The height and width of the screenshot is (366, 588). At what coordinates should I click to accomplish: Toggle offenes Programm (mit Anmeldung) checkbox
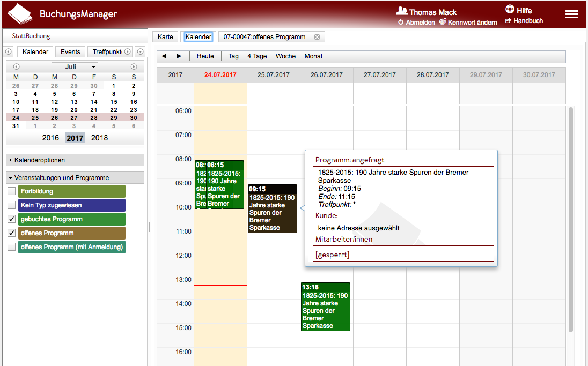click(x=11, y=247)
